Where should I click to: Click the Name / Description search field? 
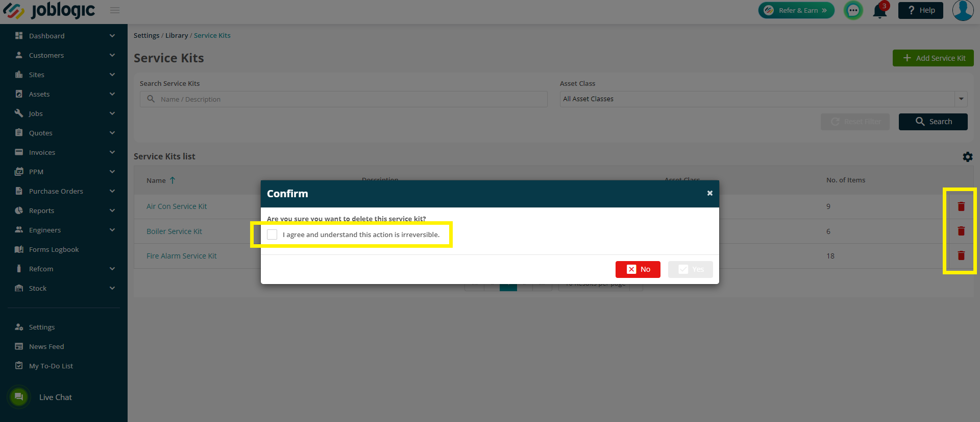click(x=344, y=99)
